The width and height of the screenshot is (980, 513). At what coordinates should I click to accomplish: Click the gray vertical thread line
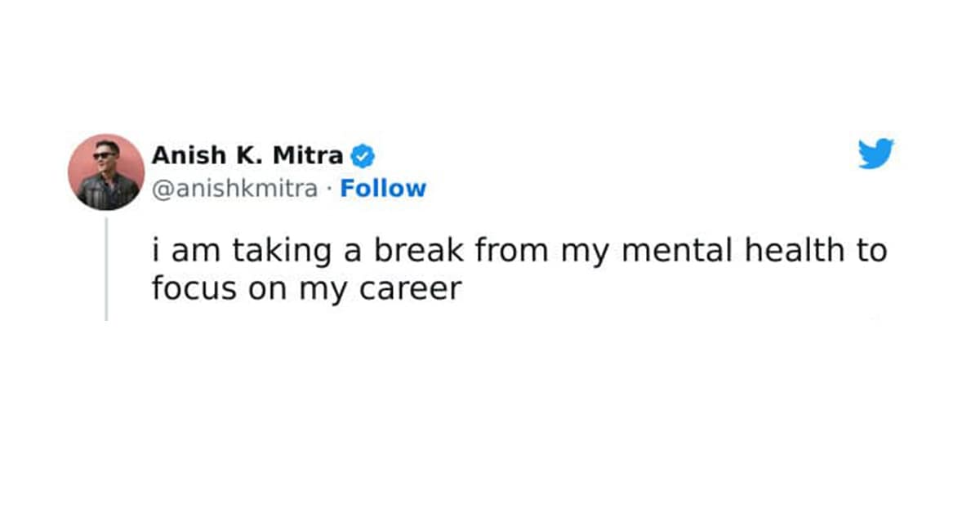click(x=106, y=270)
